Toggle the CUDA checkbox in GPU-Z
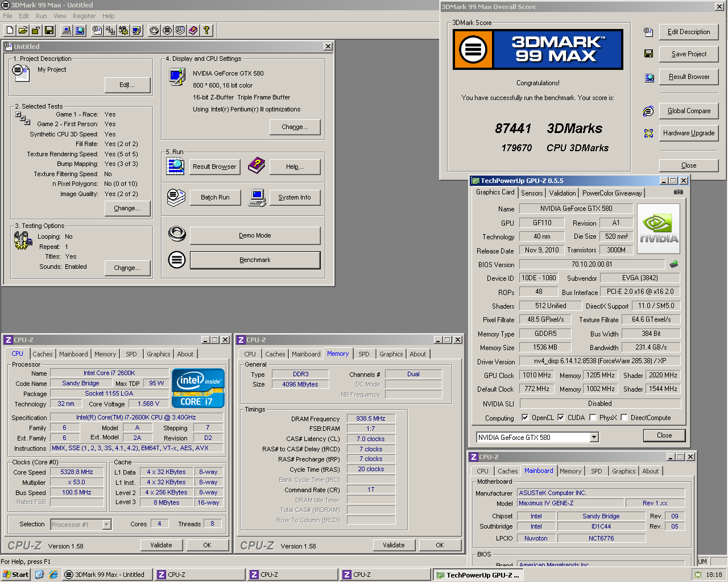Screen dimensions: 728x582 561,417
